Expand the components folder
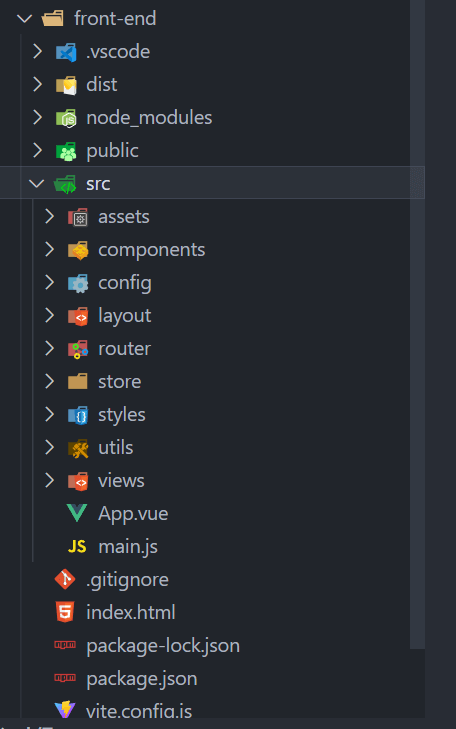Image resolution: width=456 pixels, height=729 pixels. coord(49,250)
